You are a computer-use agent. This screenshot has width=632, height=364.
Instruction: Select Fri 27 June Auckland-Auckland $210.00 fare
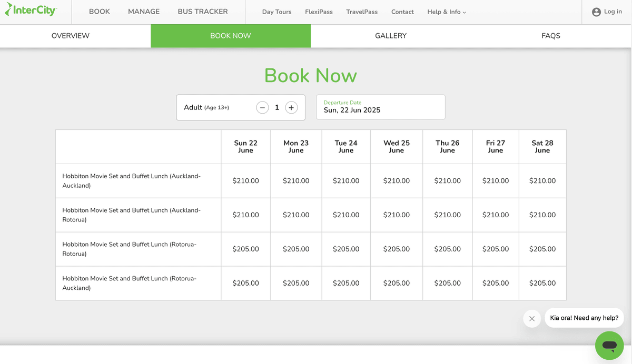coord(496,181)
